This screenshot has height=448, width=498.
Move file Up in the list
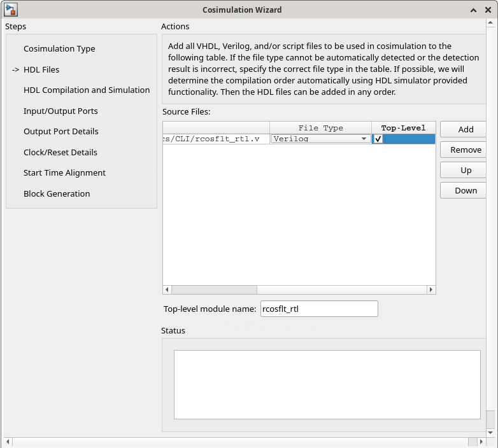click(465, 170)
